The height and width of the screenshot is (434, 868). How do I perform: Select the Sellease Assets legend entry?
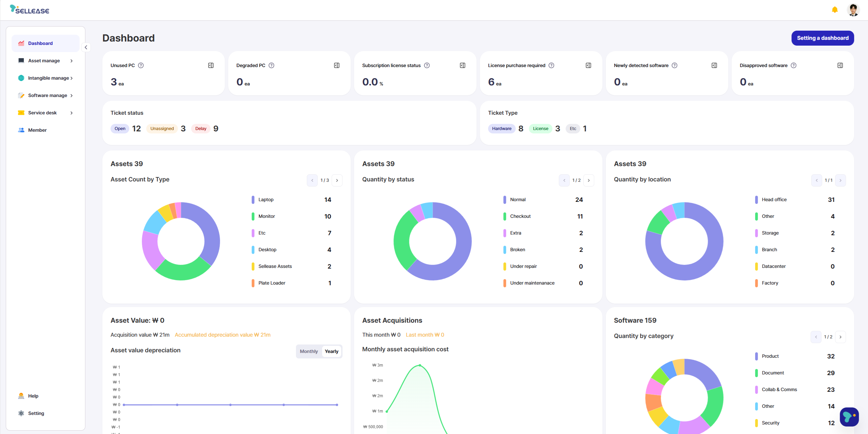click(291, 267)
